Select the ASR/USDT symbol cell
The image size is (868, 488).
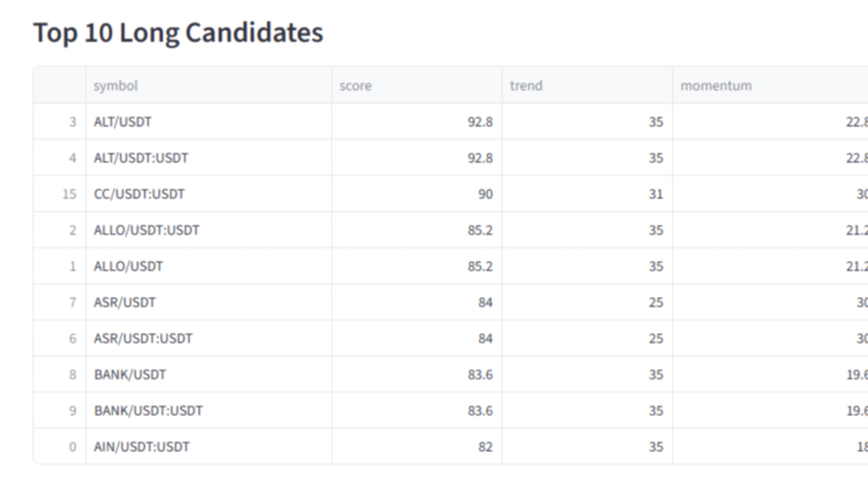(x=208, y=302)
